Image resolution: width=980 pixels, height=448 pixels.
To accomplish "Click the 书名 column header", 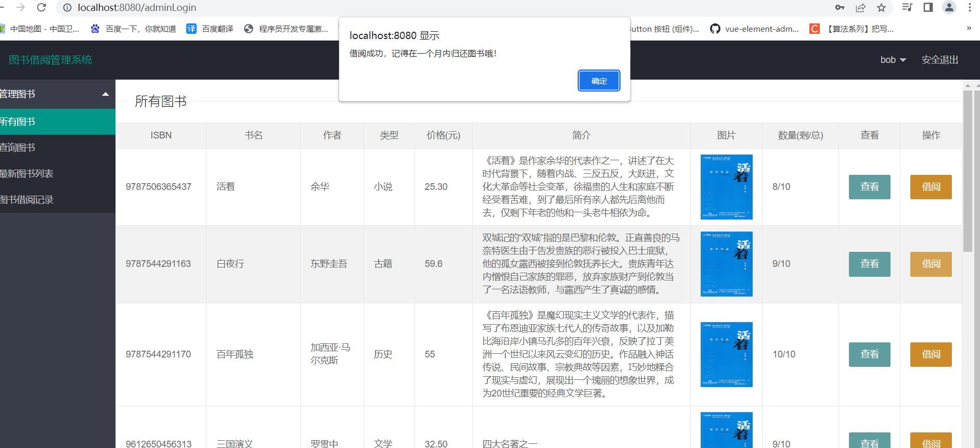I will [253, 135].
